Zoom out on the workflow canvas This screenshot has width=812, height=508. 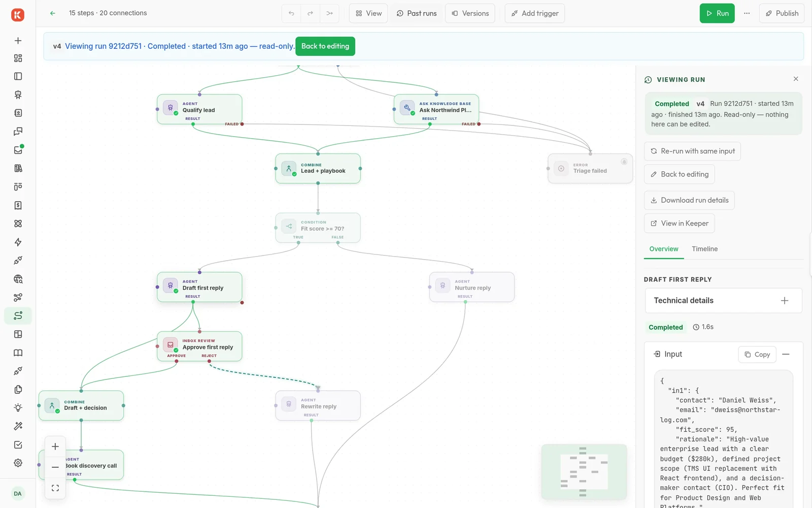55,467
